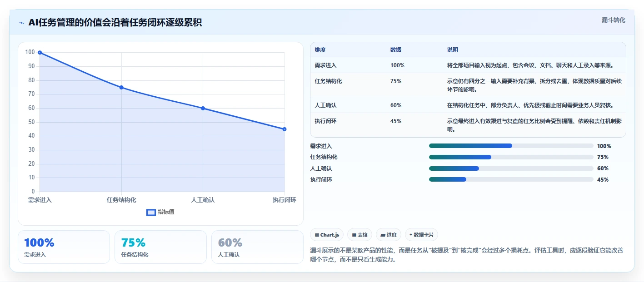Toggle the 指标值 legend swatch
The height and width of the screenshot is (282, 644).
pyautogui.click(x=151, y=212)
